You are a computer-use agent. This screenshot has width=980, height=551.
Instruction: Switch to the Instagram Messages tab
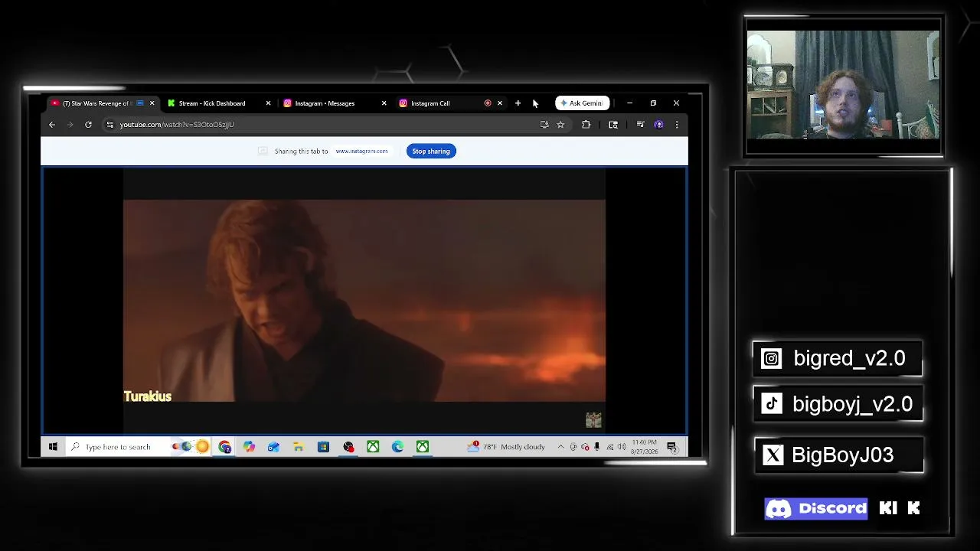(335, 103)
